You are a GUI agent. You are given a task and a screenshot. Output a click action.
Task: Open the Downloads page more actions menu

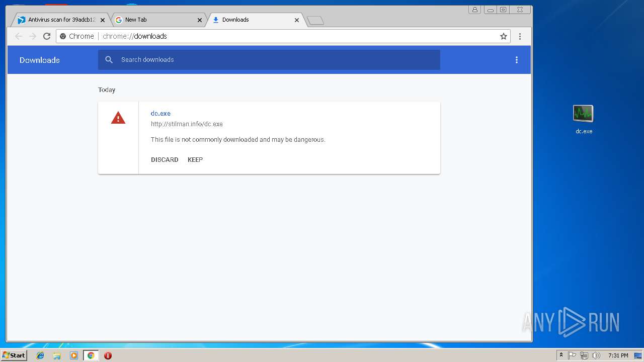pos(516,60)
